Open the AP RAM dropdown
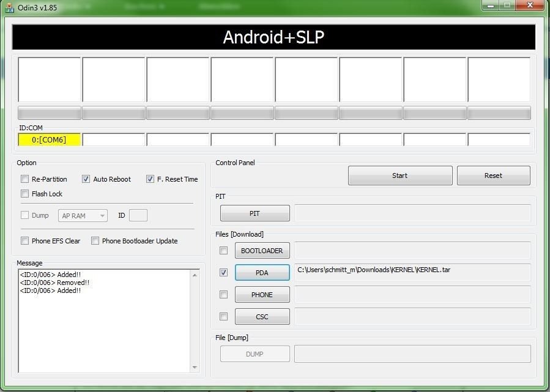The width and height of the screenshot is (550, 392). (83, 216)
